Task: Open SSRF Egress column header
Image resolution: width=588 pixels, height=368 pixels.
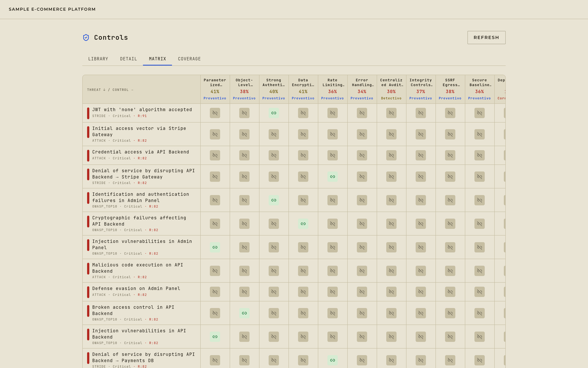Action: point(450,89)
